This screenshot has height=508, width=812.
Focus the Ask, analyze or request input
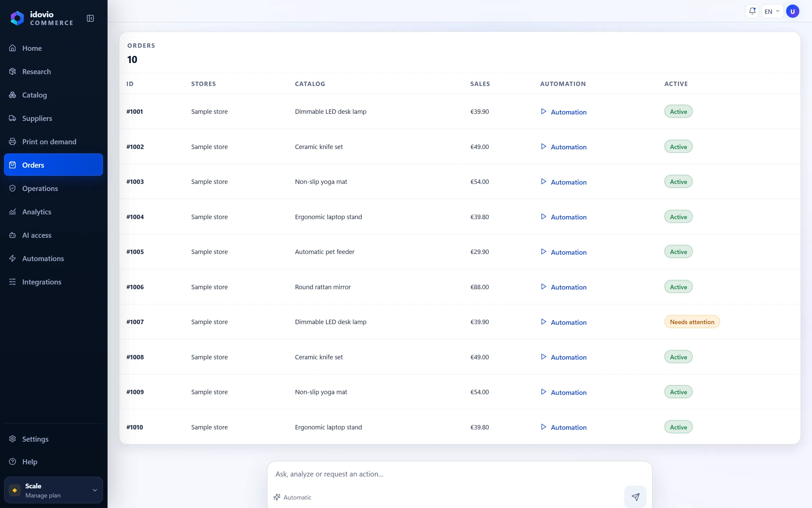[459, 474]
